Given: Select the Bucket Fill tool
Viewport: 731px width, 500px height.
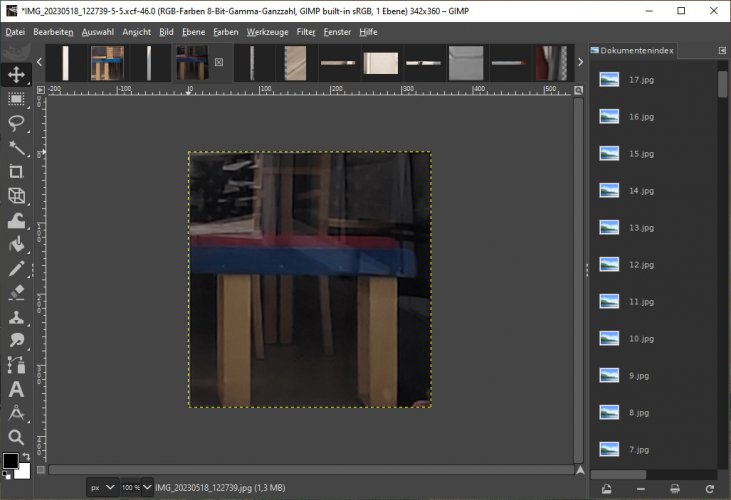Looking at the screenshot, I should click(x=16, y=244).
